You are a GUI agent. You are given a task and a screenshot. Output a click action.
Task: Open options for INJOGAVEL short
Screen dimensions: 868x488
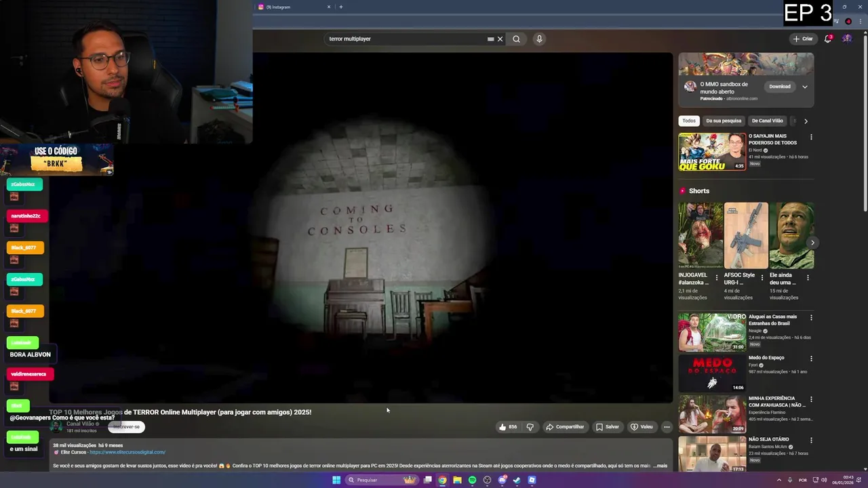pyautogui.click(x=717, y=277)
